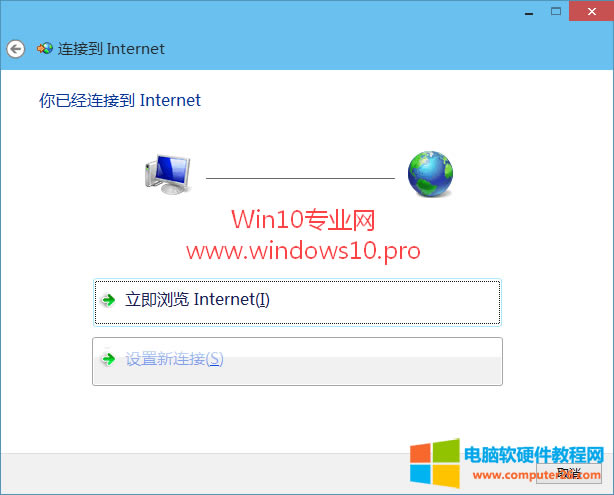Open the orange www.computer26.com link
Viewport: 614px width, 495px height.
pyautogui.click(x=537, y=475)
